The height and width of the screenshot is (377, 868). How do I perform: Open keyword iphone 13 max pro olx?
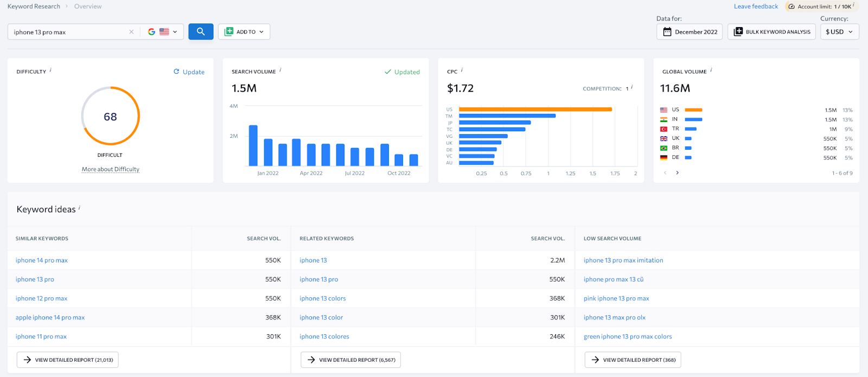(x=615, y=317)
